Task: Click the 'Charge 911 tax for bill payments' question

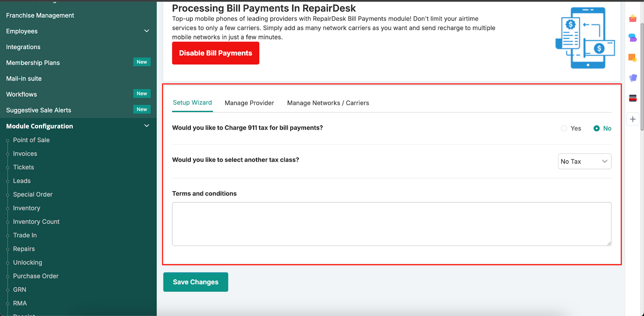Action: point(248,128)
